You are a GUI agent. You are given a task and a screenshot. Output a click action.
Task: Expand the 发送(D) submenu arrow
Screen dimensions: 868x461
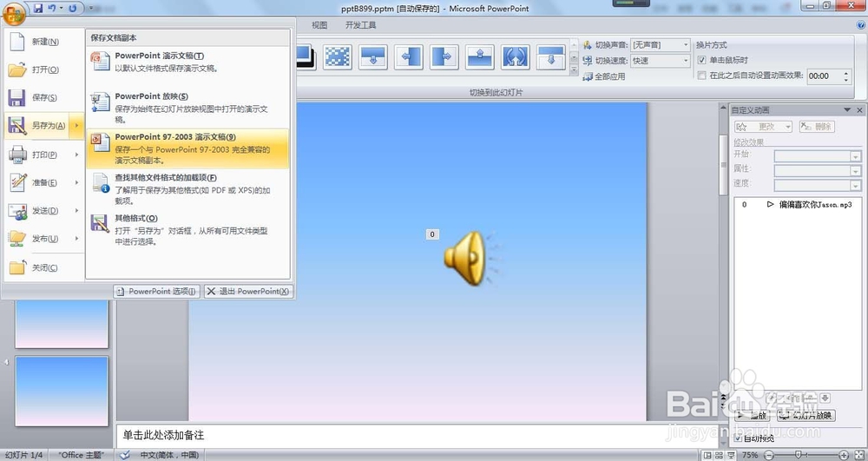(x=77, y=210)
